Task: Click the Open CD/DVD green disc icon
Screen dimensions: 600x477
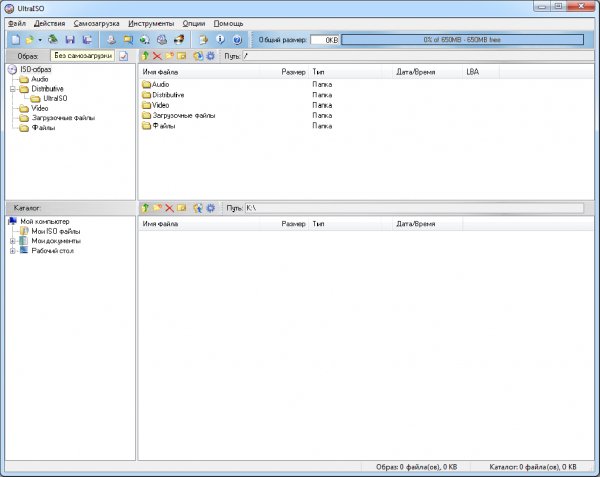Action: coord(53,40)
